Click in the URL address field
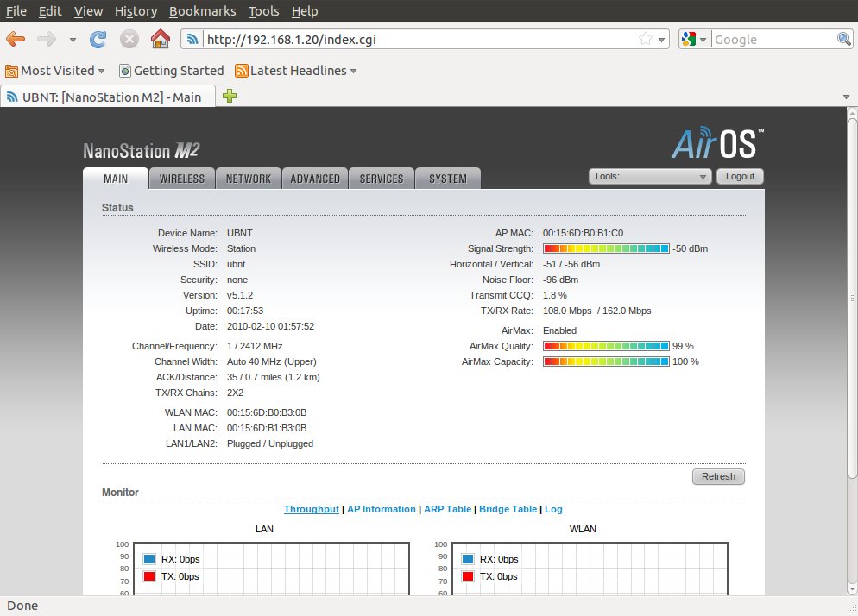The image size is (858, 616). (414, 39)
